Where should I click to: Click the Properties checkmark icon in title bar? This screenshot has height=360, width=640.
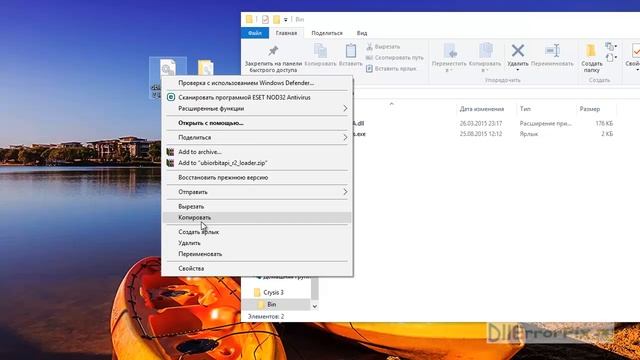(265, 19)
